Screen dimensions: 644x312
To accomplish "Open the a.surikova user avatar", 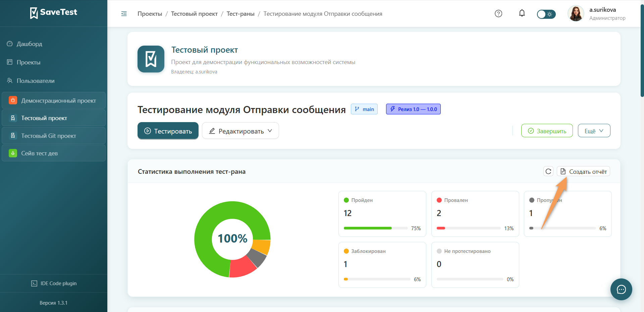I will click(576, 14).
